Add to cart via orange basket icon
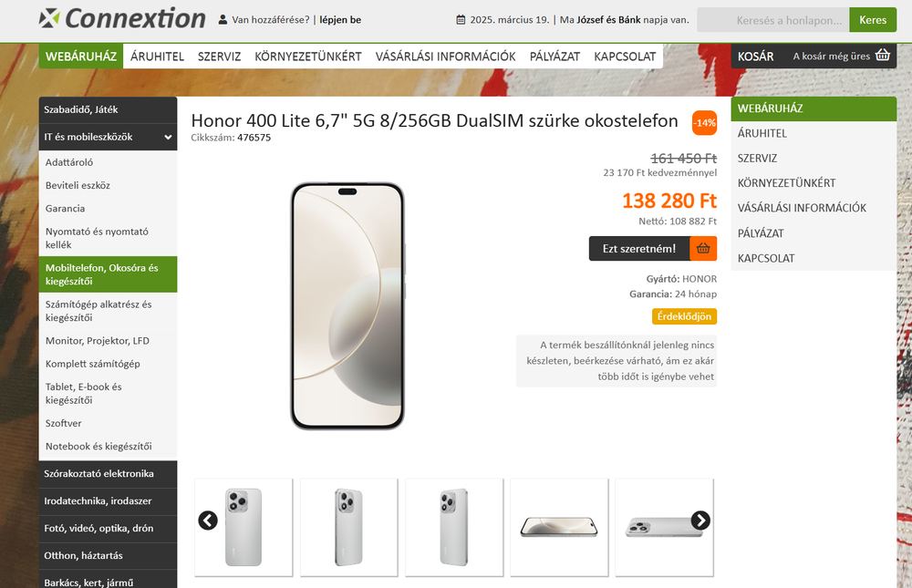Viewport: 912px width, 588px height. pos(703,248)
